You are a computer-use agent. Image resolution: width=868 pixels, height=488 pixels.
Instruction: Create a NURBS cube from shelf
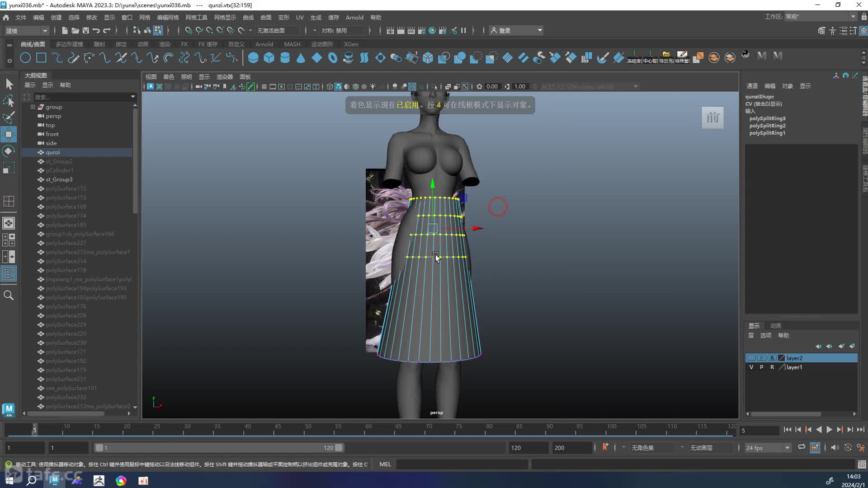[269, 58]
